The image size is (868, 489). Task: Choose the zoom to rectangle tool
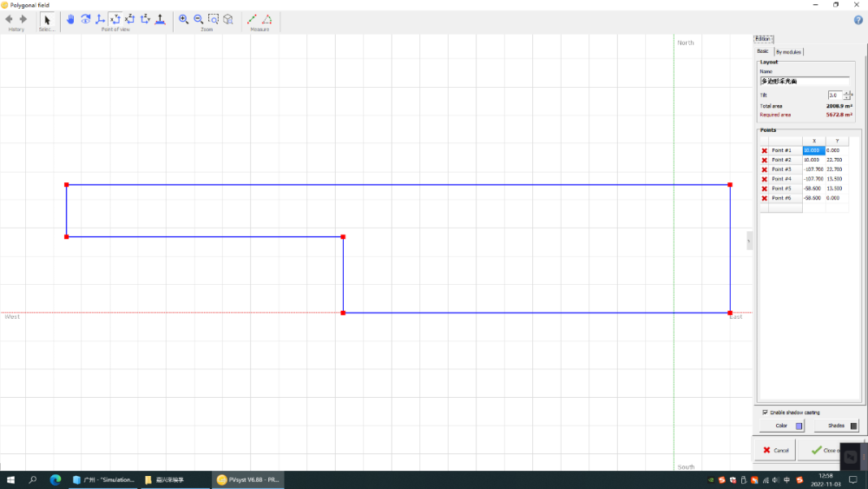point(214,19)
